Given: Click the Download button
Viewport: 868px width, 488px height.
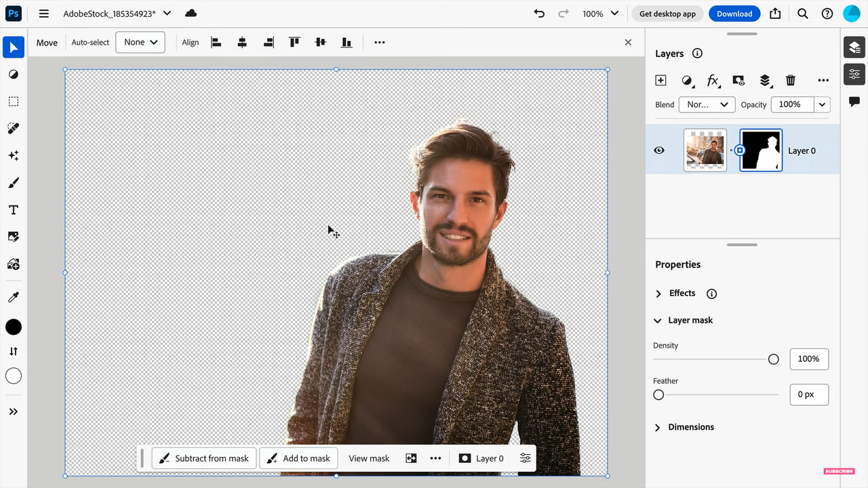Looking at the screenshot, I should pos(734,14).
